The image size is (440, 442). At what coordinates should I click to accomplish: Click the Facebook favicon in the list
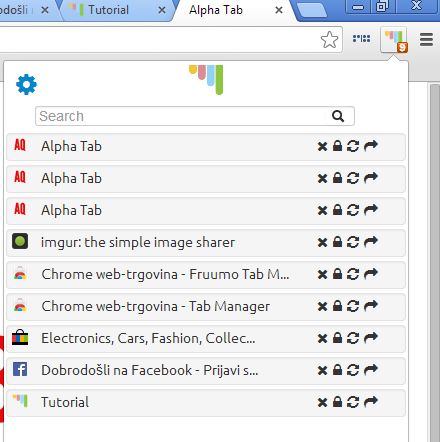click(x=20, y=369)
